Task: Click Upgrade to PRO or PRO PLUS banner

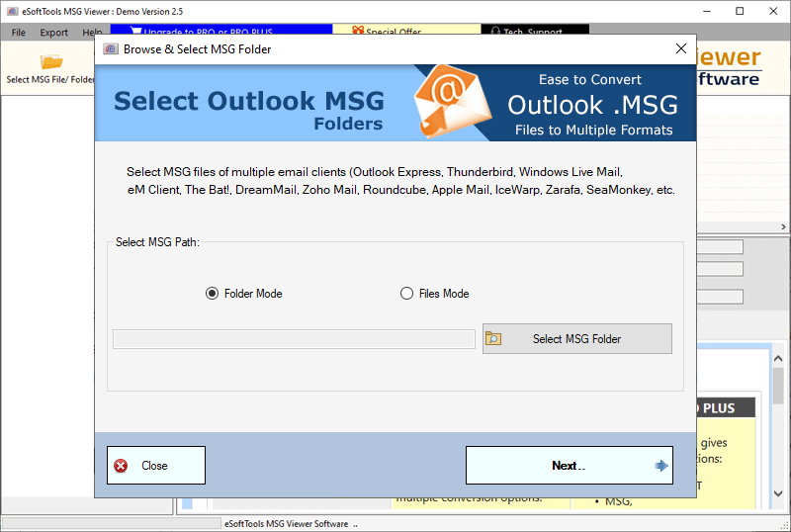Action: (x=220, y=30)
